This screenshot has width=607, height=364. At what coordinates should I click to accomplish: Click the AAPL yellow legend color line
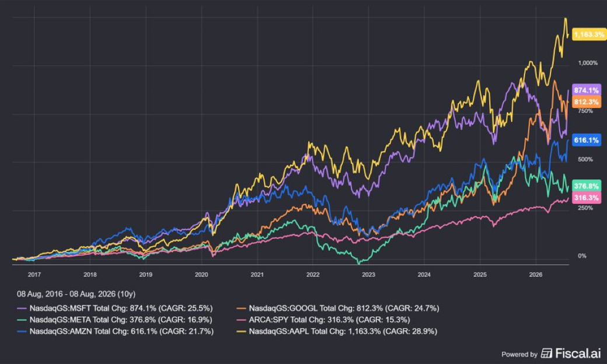(x=241, y=331)
